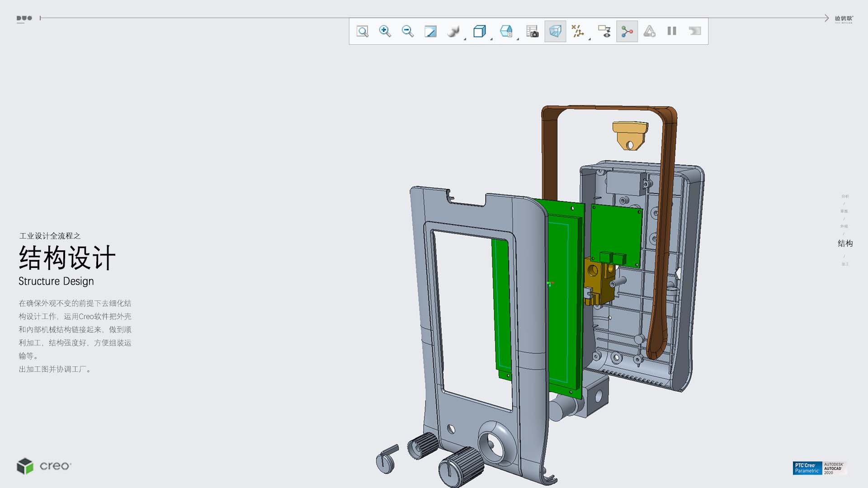Toggle the Spin Center button

(627, 31)
